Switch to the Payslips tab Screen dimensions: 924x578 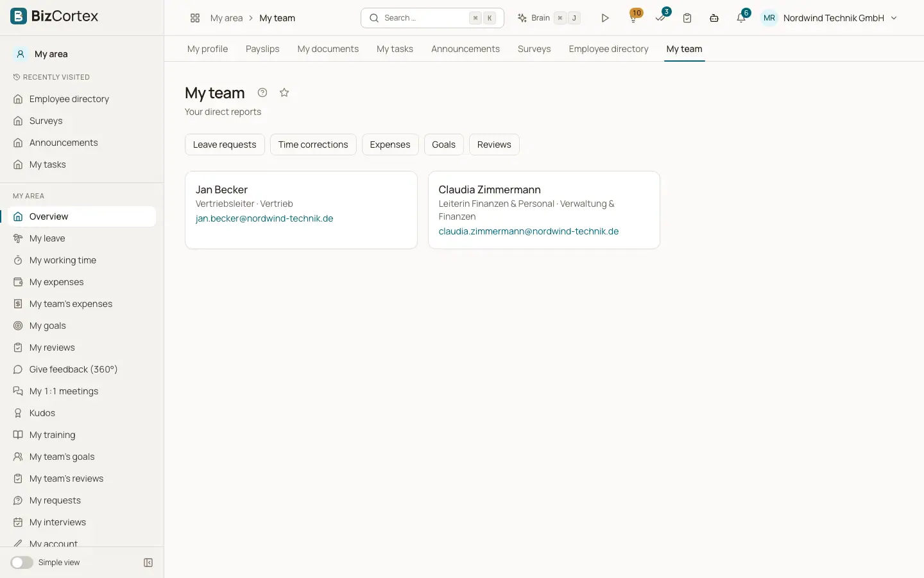[x=262, y=49]
